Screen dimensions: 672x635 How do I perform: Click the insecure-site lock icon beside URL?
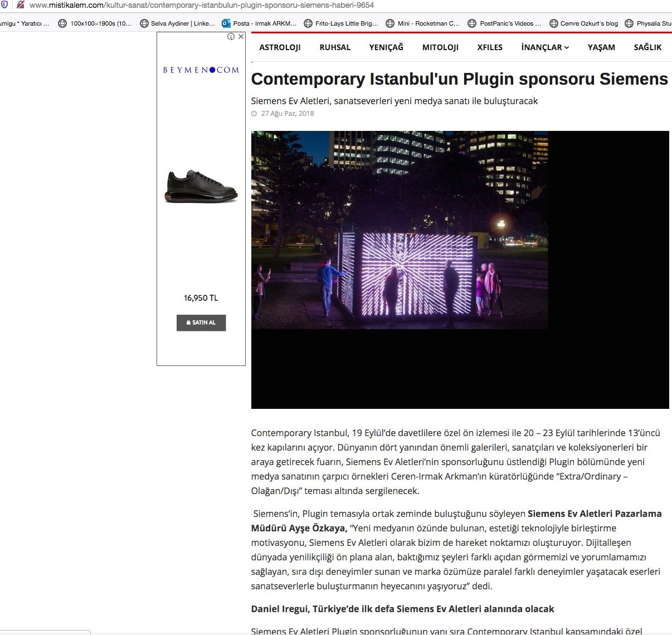pos(21,4)
